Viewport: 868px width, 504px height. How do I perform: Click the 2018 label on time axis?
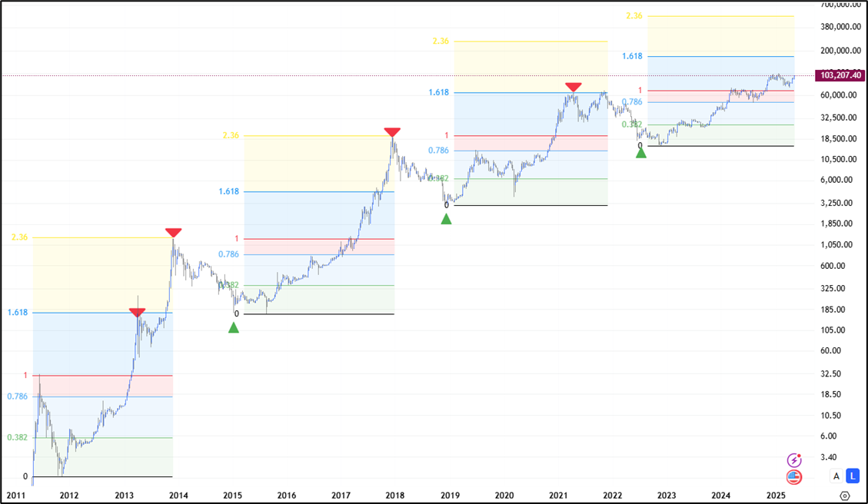(x=395, y=496)
